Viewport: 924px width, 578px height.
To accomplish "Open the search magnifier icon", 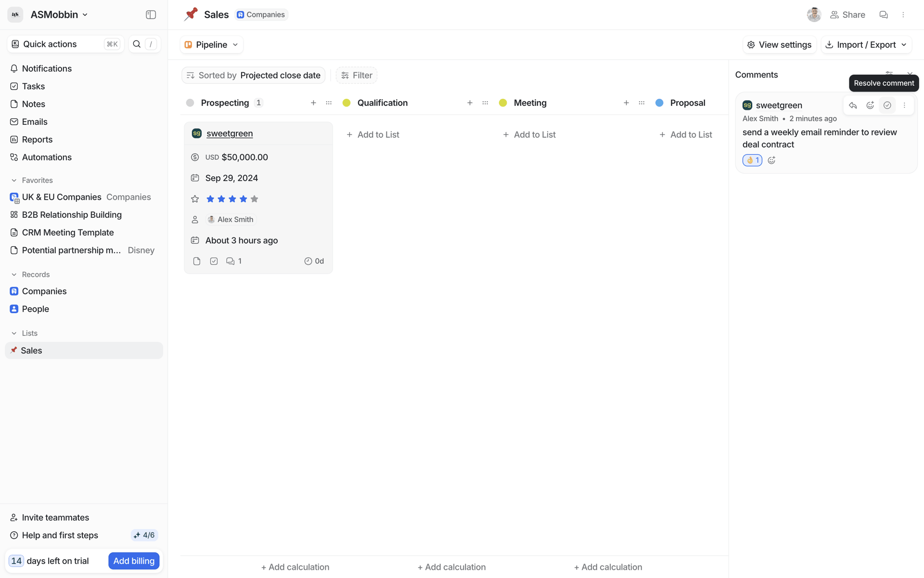I will 137,44.
